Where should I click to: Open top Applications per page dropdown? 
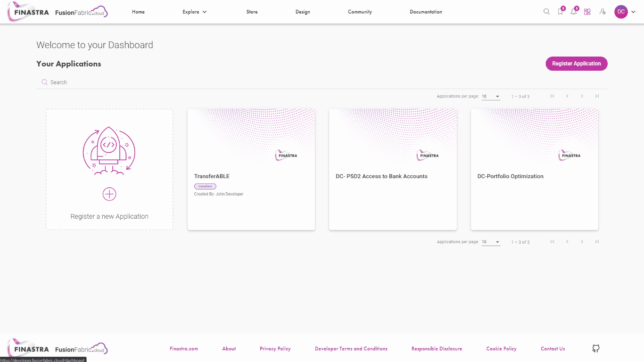pyautogui.click(x=491, y=97)
